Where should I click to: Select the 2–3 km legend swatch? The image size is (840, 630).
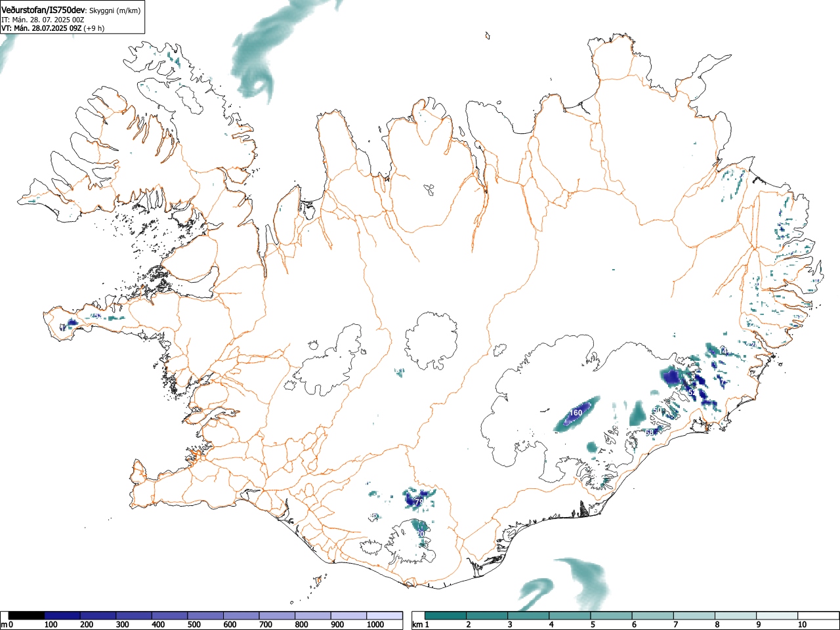pos(487,616)
